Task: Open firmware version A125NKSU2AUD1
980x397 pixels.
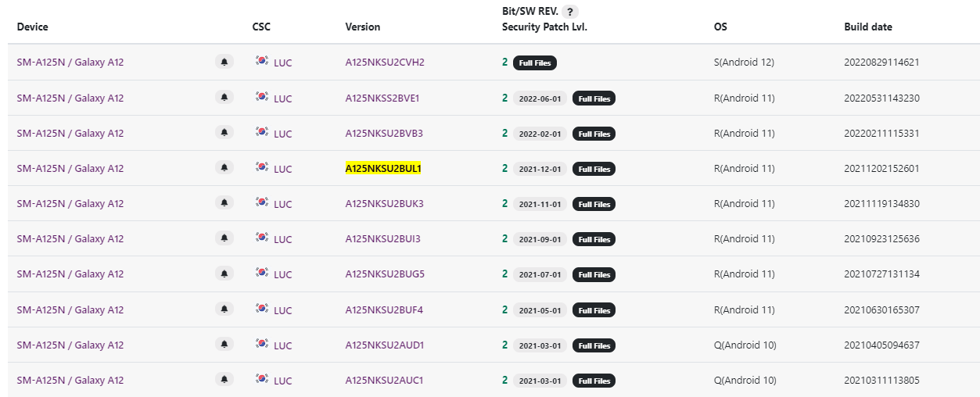Action: (385, 345)
